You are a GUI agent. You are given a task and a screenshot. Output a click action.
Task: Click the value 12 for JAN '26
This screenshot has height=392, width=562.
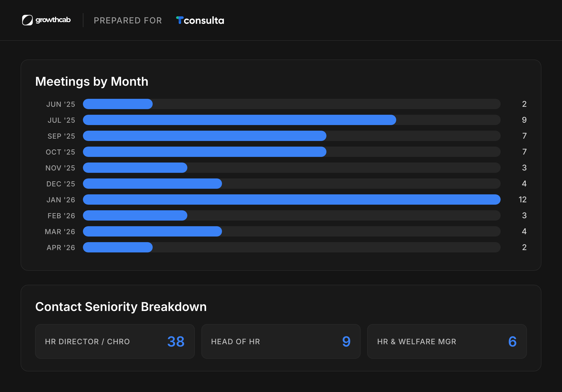[523, 200]
